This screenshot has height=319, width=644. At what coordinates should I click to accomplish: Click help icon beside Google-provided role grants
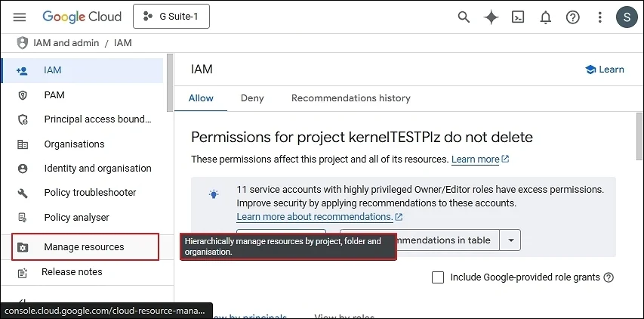[609, 277]
